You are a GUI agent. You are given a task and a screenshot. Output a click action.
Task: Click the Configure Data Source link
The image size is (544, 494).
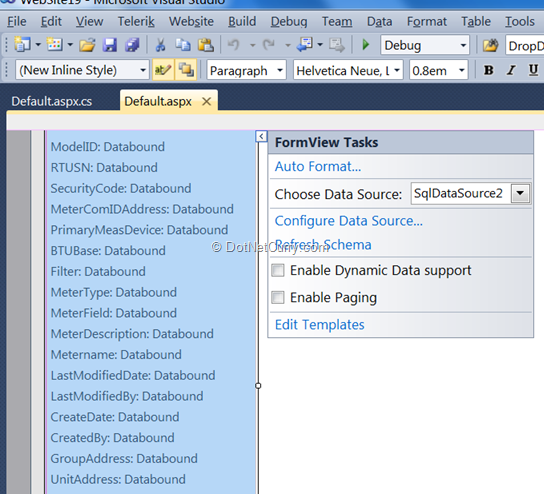tap(349, 221)
